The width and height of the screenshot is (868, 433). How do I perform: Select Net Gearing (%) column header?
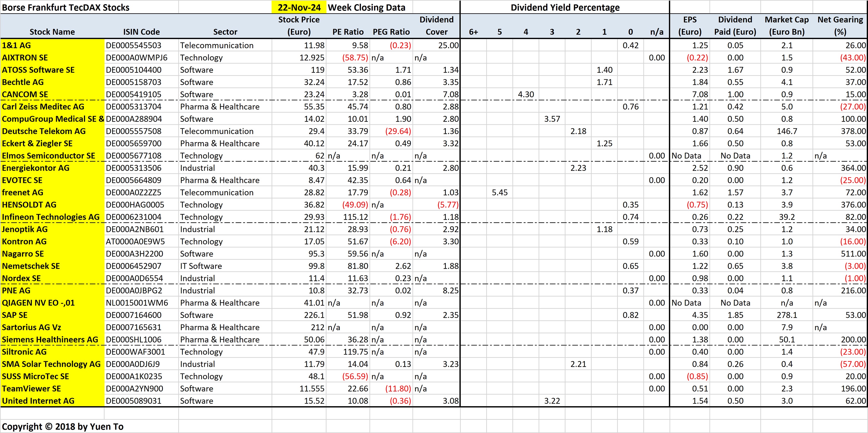click(840, 25)
